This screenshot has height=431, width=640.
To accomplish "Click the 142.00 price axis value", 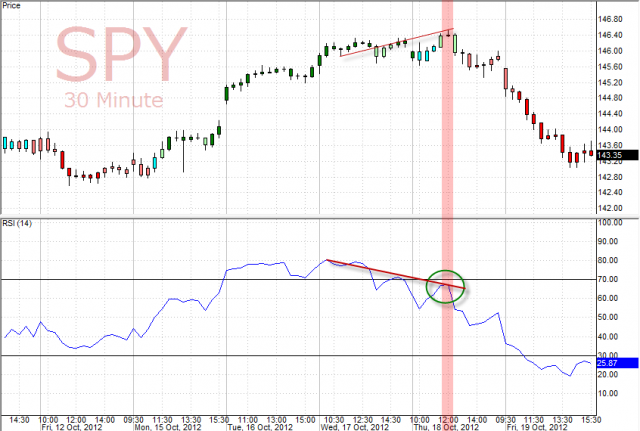I will pyautogui.click(x=610, y=208).
